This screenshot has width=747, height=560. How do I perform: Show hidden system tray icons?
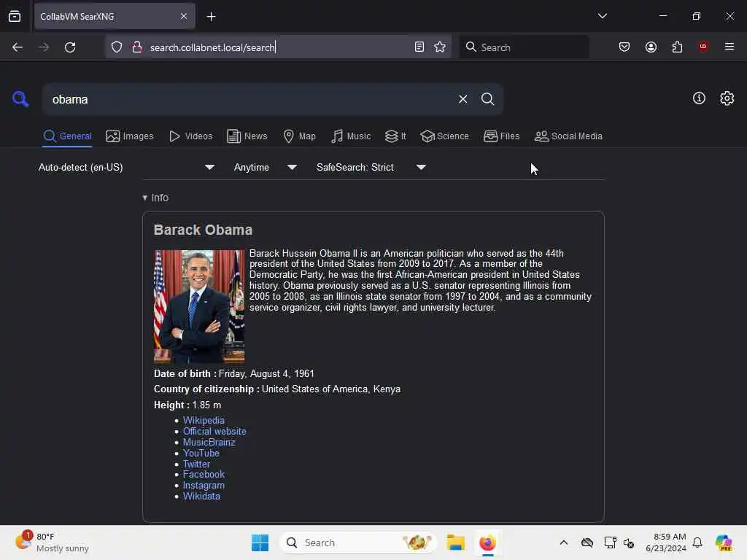coord(564,542)
